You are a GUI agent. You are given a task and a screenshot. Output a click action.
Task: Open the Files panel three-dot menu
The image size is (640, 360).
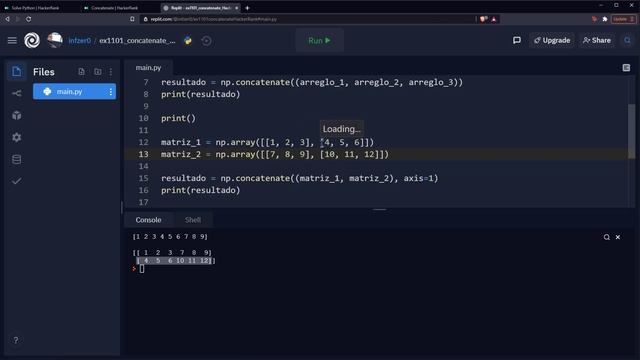[111, 72]
